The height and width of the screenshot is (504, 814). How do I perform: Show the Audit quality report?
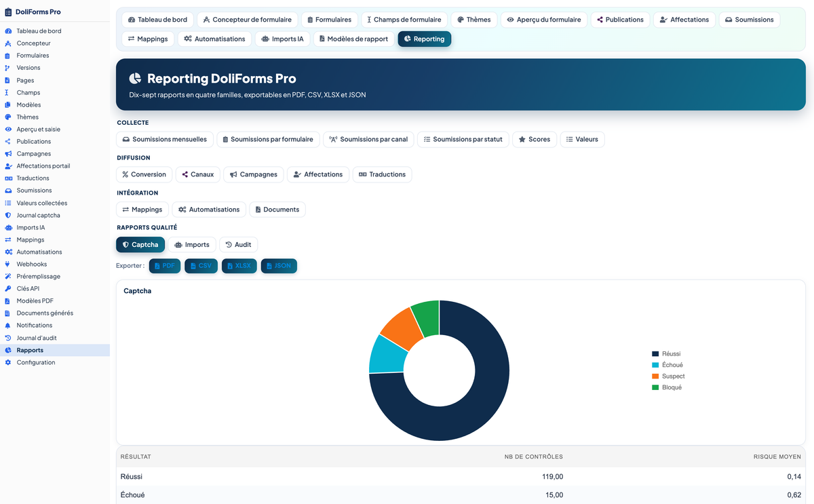pyautogui.click(x=238, y=244)
